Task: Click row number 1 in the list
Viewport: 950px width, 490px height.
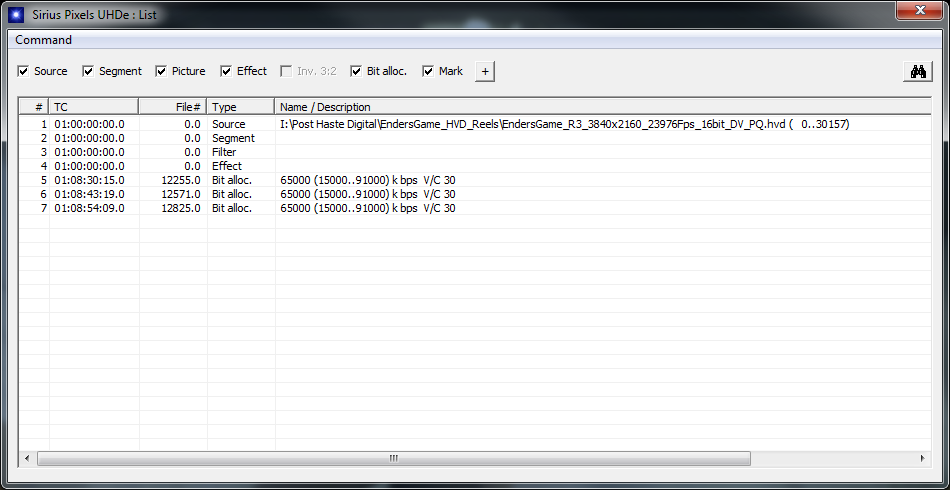Action: click(x=43, y=124)
